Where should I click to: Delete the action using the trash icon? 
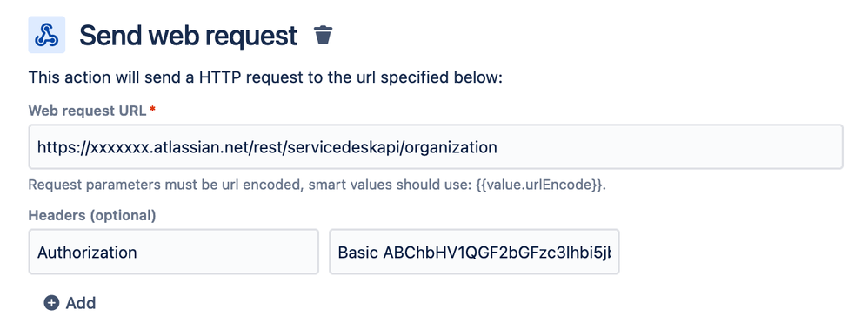coord(324,35)
